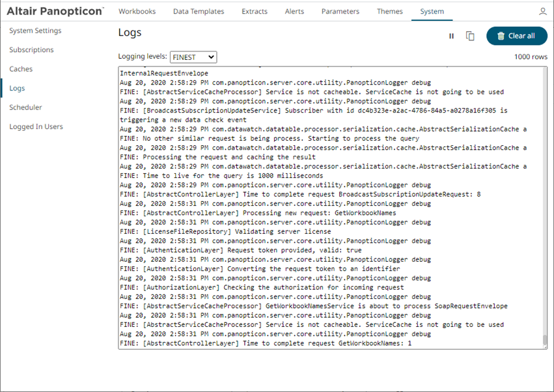Image resolution: width=554 pixels, height=392 pixels.
Task: Switch to the Themes tab
Action: 389,12
